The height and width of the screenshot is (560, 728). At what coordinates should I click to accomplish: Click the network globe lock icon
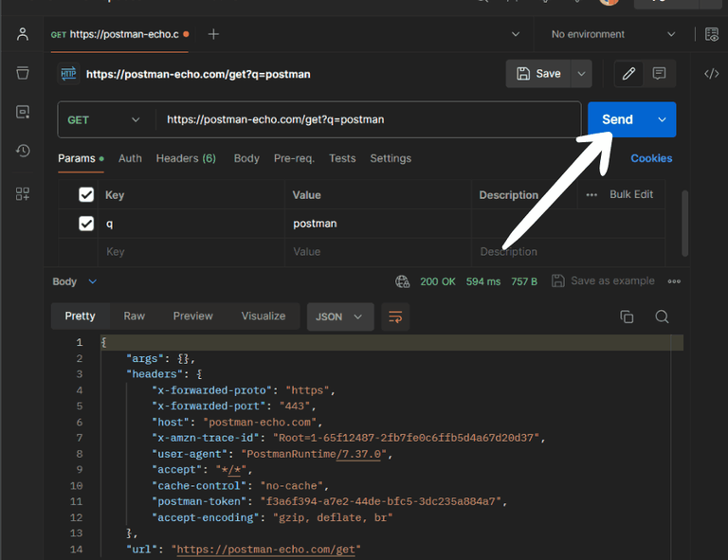pyautogui.click(x=402, y=281)
